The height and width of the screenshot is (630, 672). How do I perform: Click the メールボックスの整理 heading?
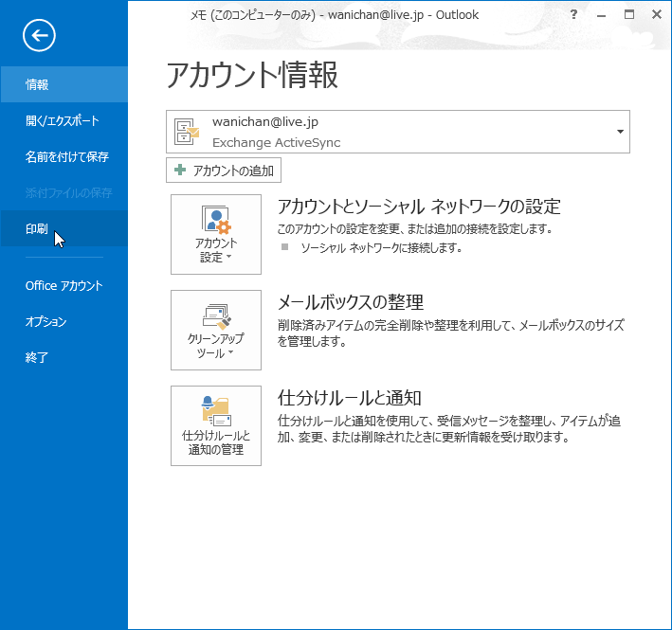pyautogui.click(x=351, y=302)
